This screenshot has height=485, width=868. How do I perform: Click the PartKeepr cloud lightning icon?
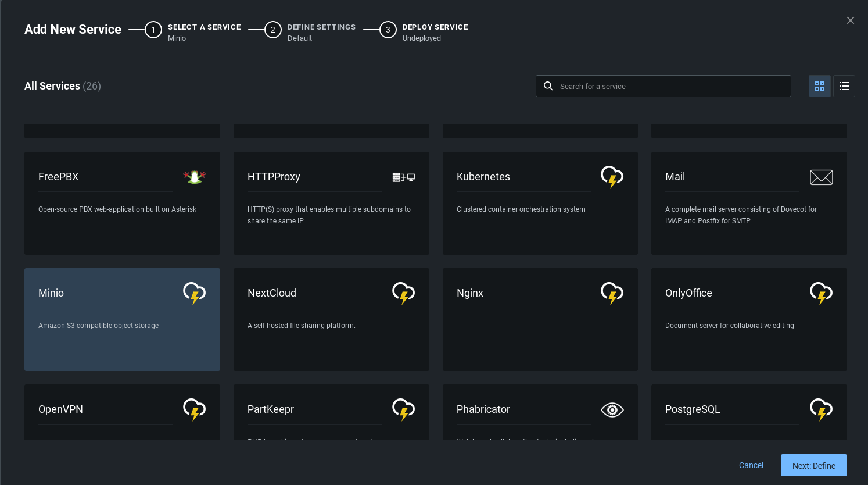point(404,409)
